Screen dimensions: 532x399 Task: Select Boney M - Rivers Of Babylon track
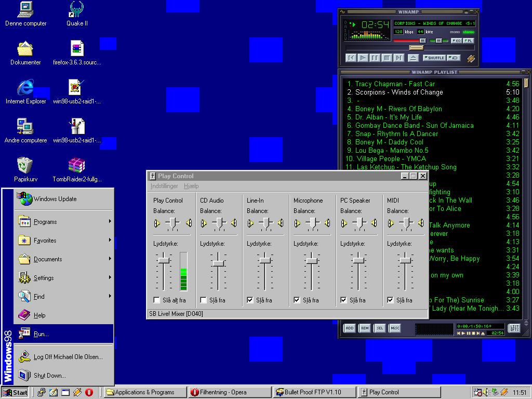pyautogui.click(x=432, y=109)
